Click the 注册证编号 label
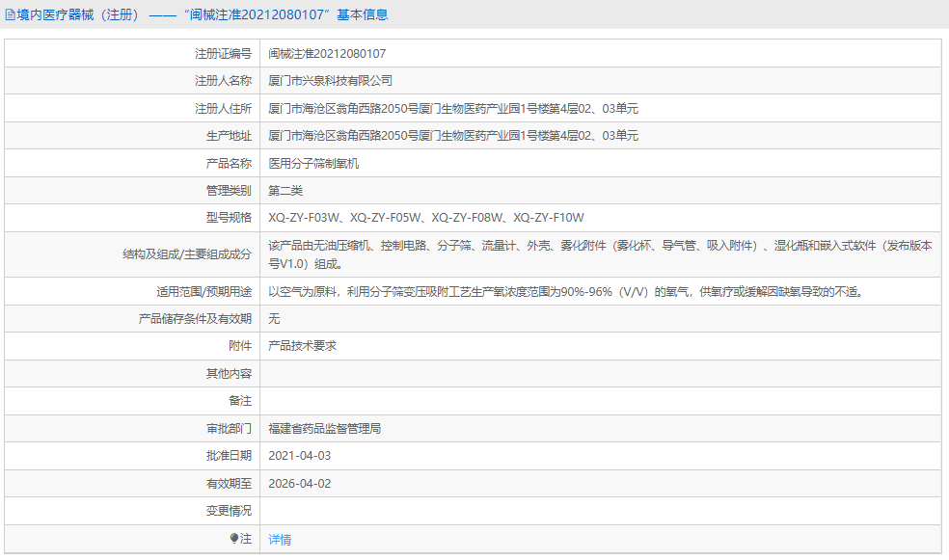The height and width of the screenshot is (560, 949). pos(223,54)
